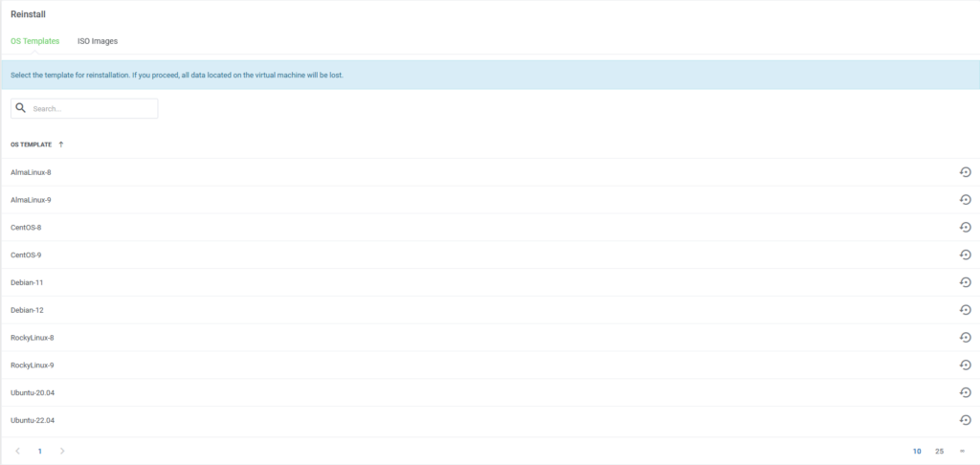
Task: Click reinstall icon for Debian-11
Action: [965, 282]
